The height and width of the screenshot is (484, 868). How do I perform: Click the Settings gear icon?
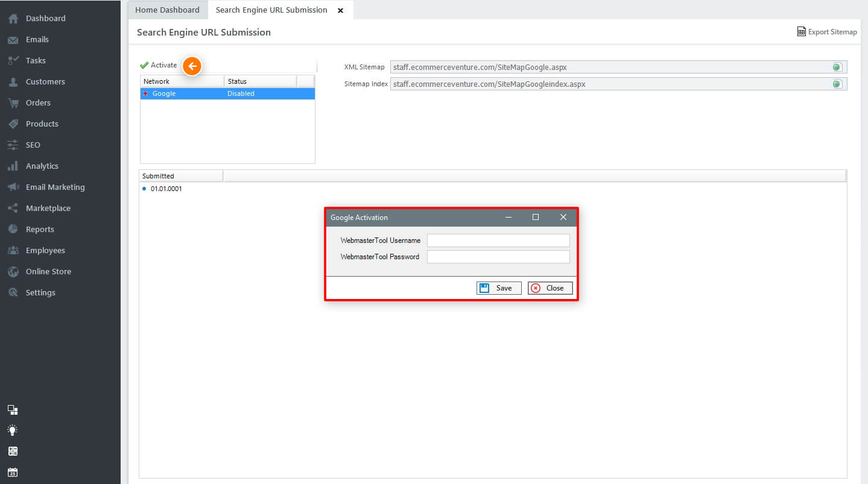[x=13, y=293]
